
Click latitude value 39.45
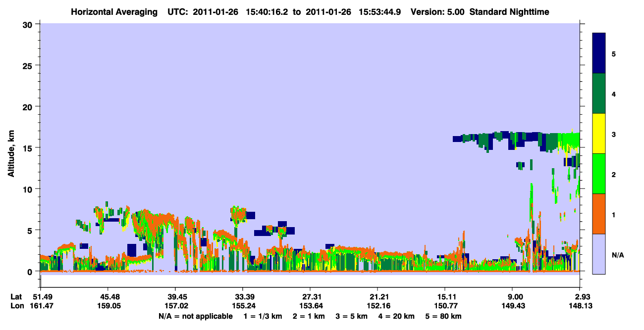pos(175,297)
